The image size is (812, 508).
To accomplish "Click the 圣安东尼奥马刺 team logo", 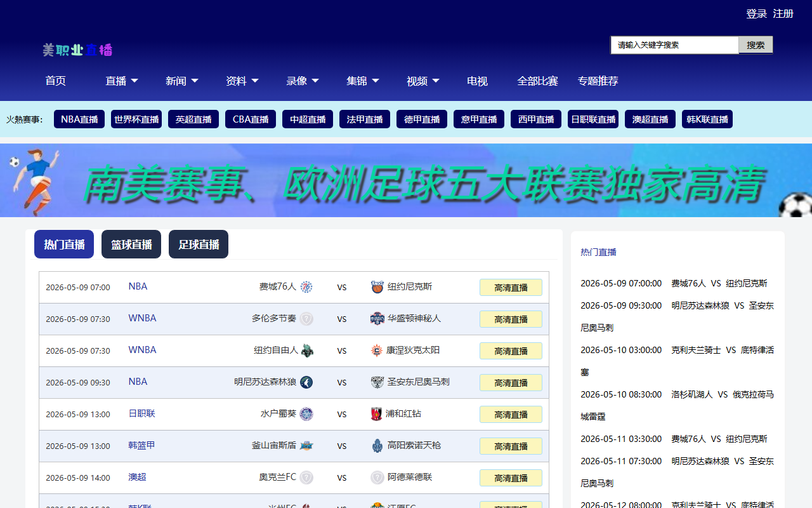I will [x=377, y=382].
